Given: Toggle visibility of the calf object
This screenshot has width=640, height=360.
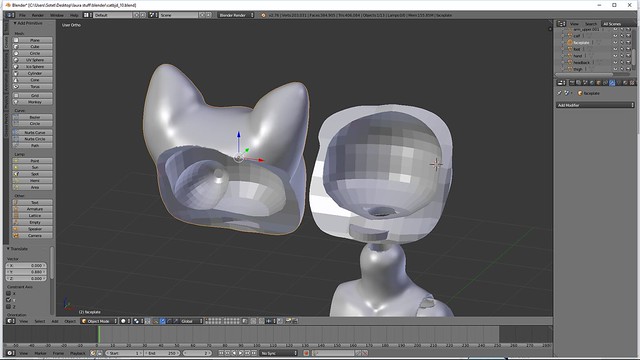Looking at the screenshot, I should coord(615,36).
